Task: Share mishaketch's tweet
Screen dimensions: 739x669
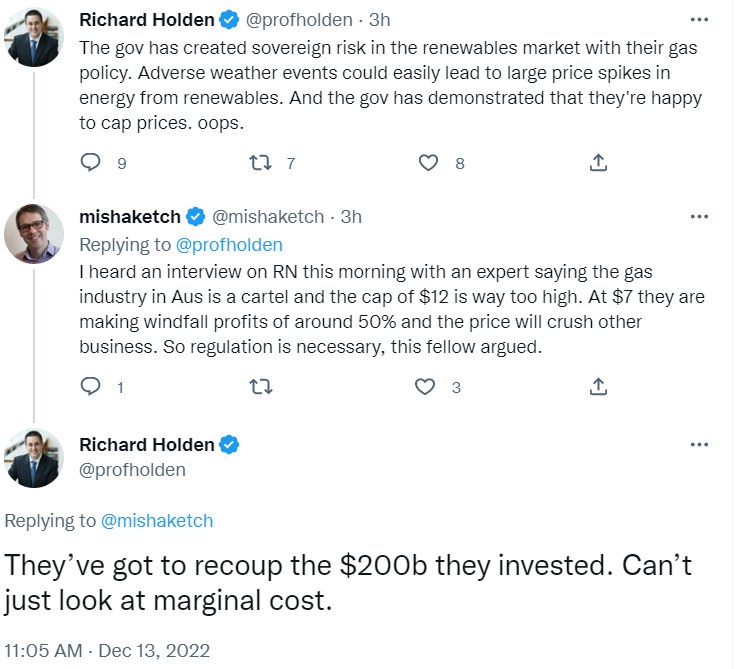Action: point(598,387)
